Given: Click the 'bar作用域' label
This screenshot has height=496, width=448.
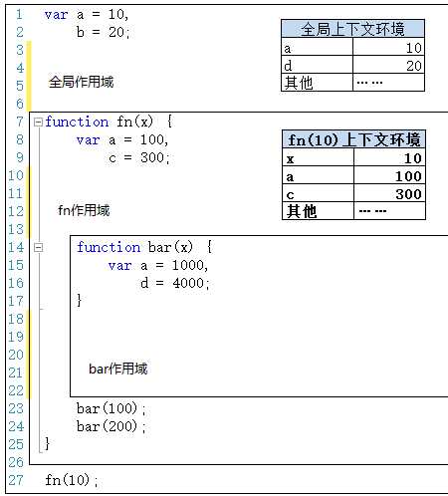Looking at the screenshot, I should (x=118, y=369).
